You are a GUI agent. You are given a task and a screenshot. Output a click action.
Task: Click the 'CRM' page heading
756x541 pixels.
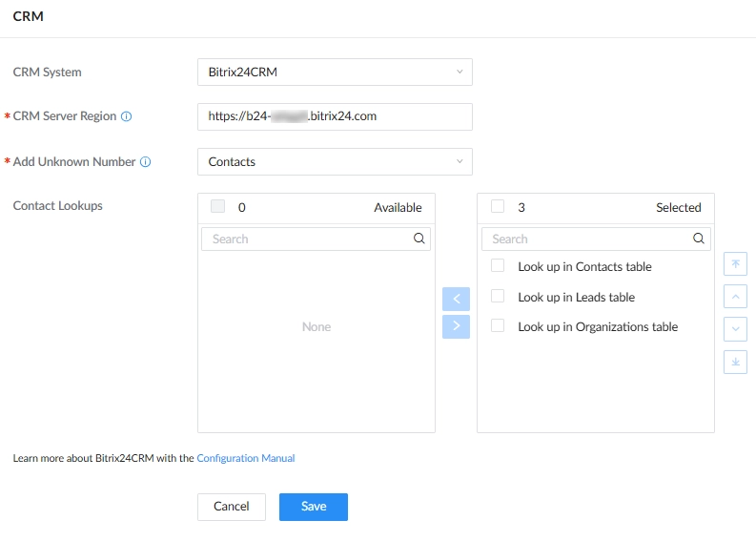[x=28, y=16]
